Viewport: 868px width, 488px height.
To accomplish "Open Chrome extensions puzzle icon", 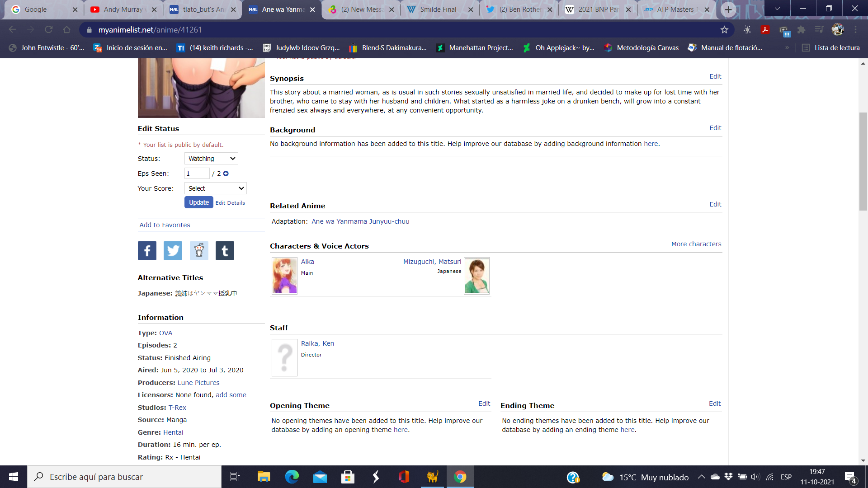I will 802,30.
